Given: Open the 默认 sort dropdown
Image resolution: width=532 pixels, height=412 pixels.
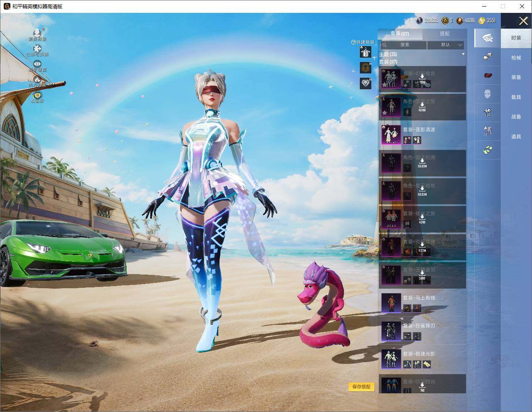Looking at the screenshot, I should (x=446, y=44).
